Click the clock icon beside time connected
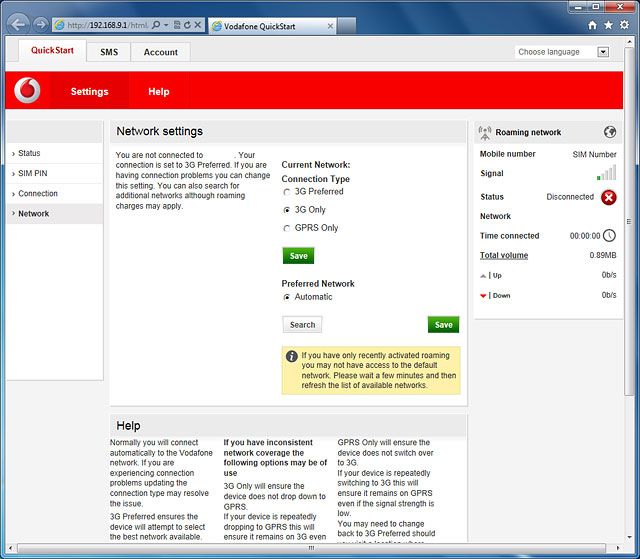 tap(609, 236)
